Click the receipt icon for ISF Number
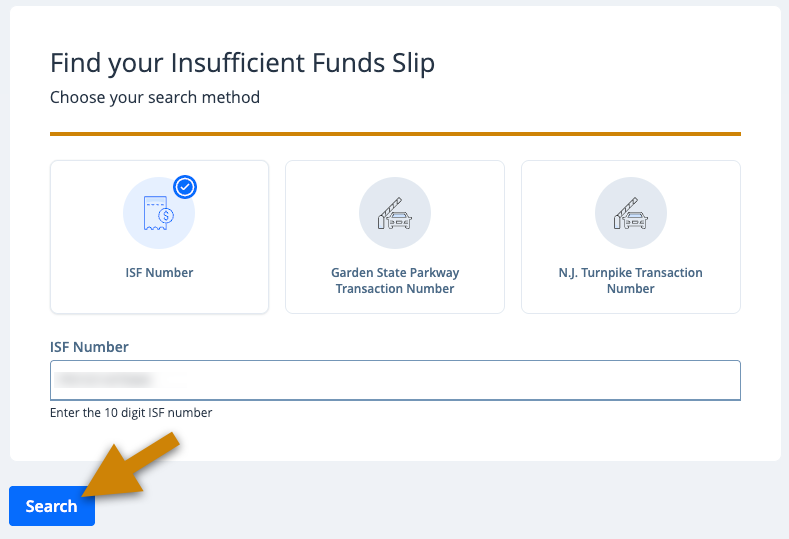 [x=159, y=213]
